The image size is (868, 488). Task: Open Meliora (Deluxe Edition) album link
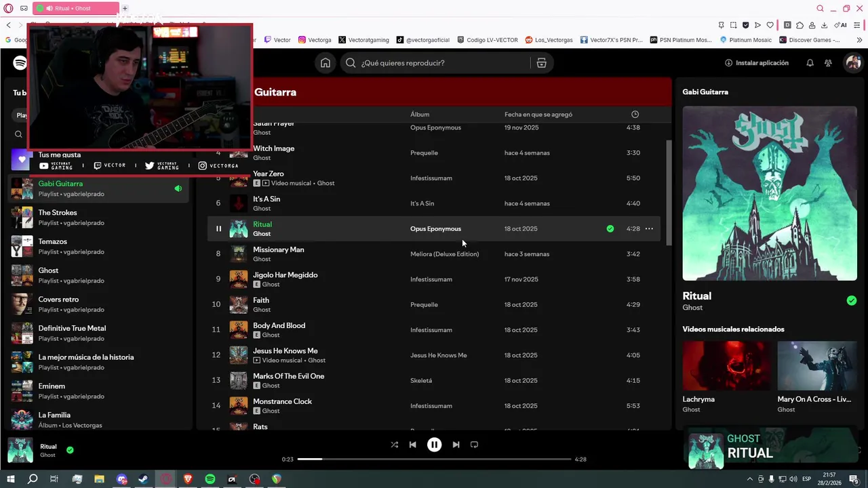(x=444, y=254)
